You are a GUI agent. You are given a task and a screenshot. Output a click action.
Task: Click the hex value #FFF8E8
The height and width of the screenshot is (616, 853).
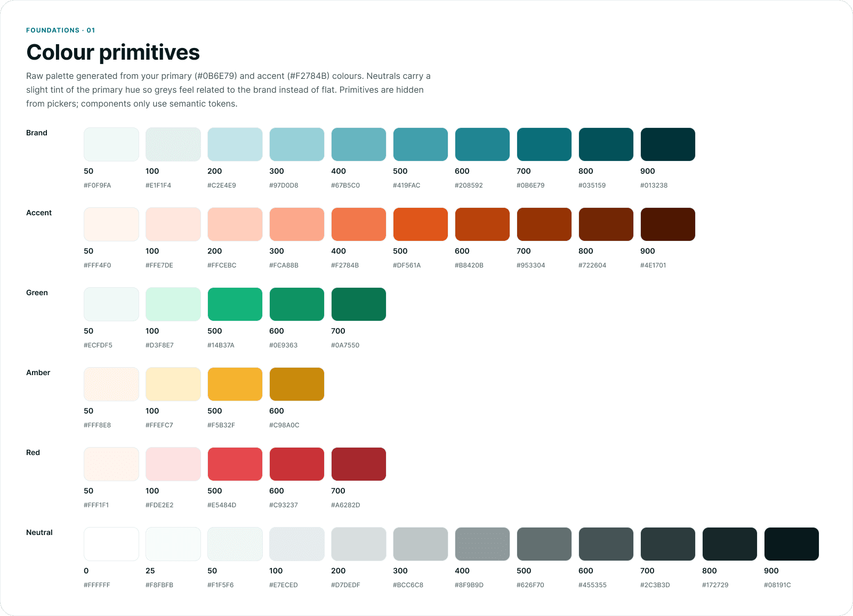click(x=98, y=425)
